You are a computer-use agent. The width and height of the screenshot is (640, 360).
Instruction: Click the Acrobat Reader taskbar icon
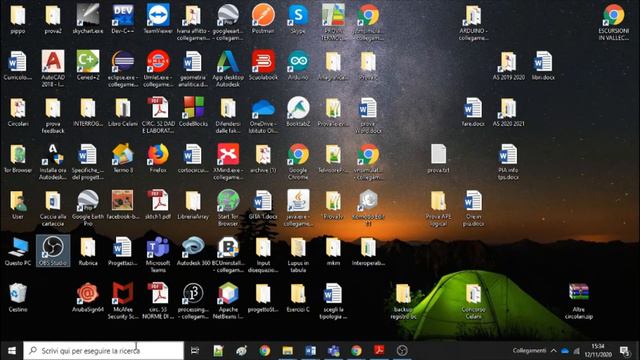coord(379,351)
